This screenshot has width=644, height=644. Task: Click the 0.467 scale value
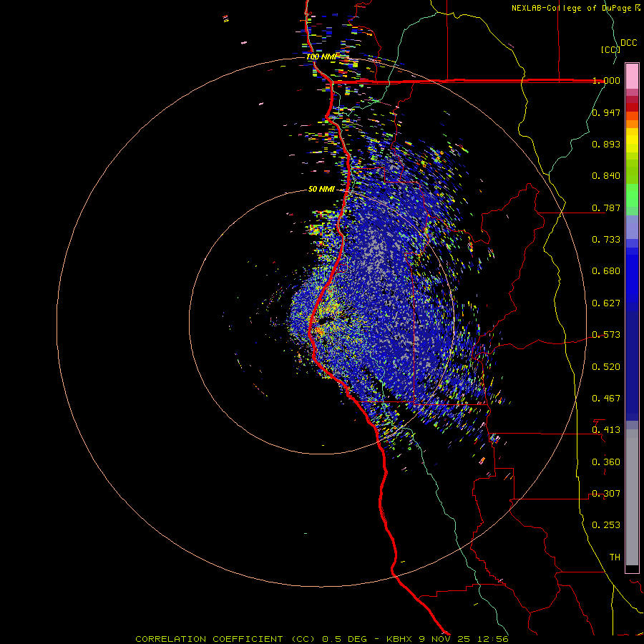[x=606, y=399]
